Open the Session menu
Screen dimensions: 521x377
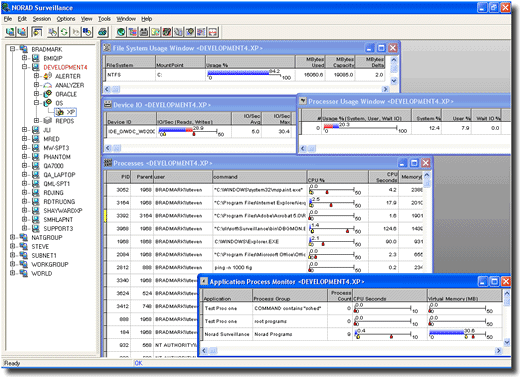pyautogui.click(x=42, y=19)
